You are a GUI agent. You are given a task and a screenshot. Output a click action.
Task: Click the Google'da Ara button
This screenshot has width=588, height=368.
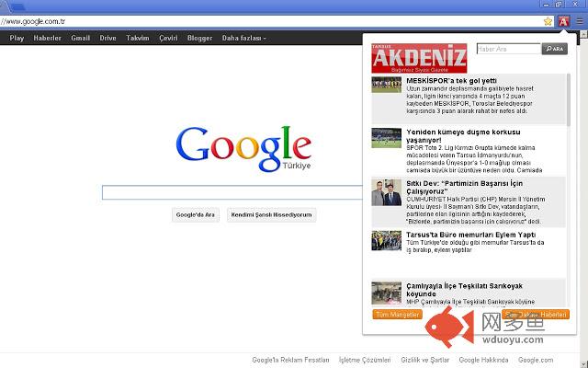tap(196, 214)
